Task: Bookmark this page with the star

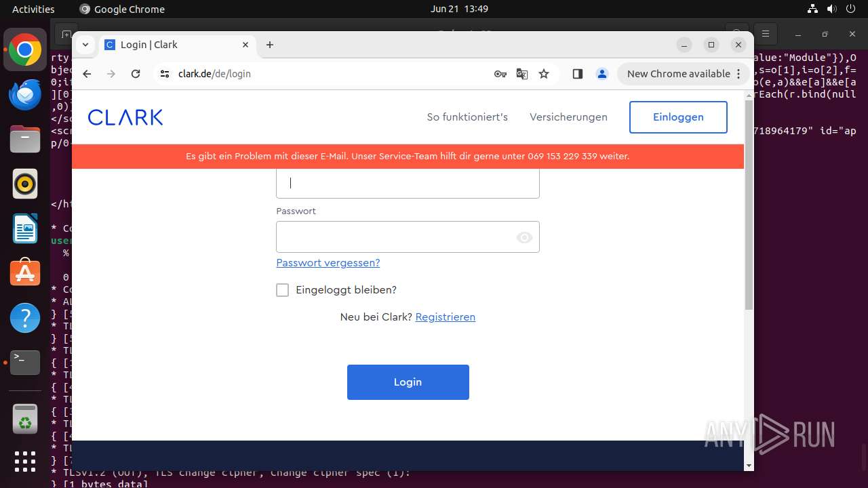Action: [544, 74]
